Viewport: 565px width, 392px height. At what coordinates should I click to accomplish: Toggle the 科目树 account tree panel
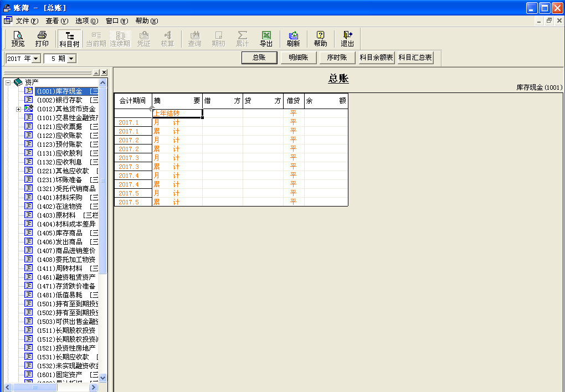[x=69, y=39]
